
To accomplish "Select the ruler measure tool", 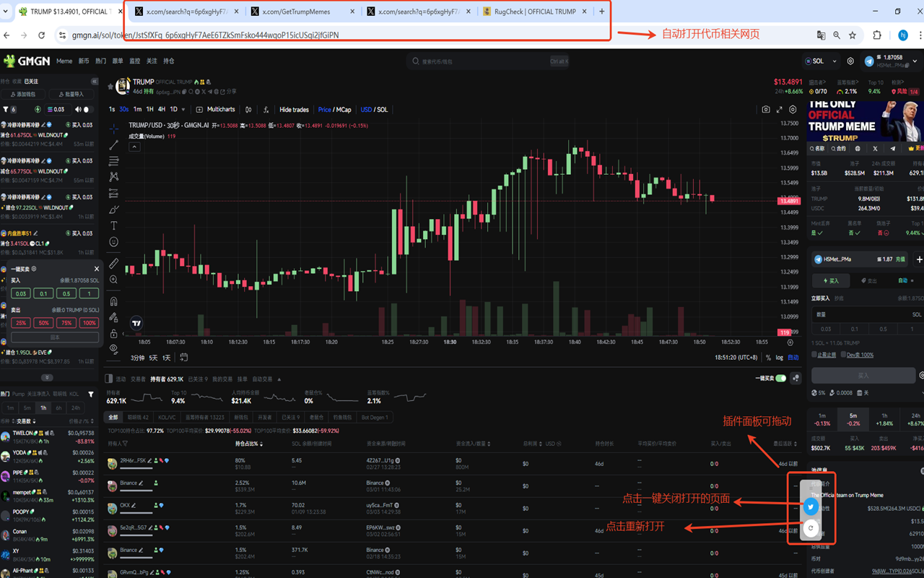I will pos(113,264).
